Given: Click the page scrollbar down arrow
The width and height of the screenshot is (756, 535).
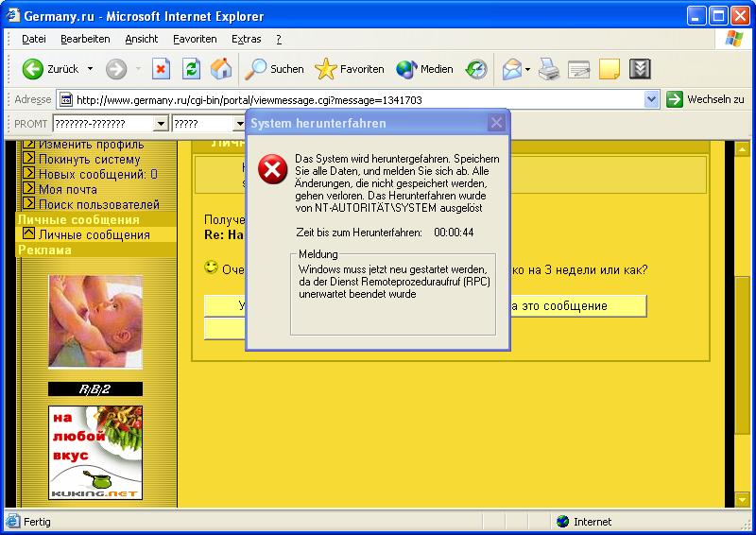Looking at the screenshot, I should click(x=742, y=500).
